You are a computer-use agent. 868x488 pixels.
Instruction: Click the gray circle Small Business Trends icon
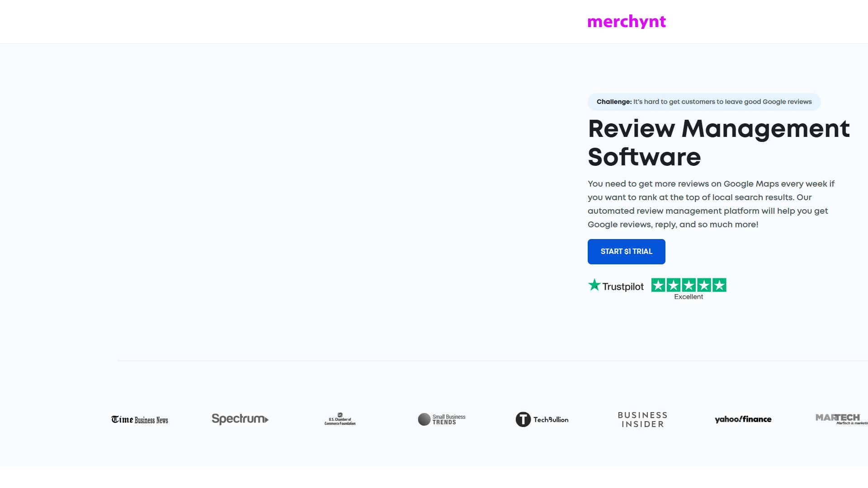point(424,419)
